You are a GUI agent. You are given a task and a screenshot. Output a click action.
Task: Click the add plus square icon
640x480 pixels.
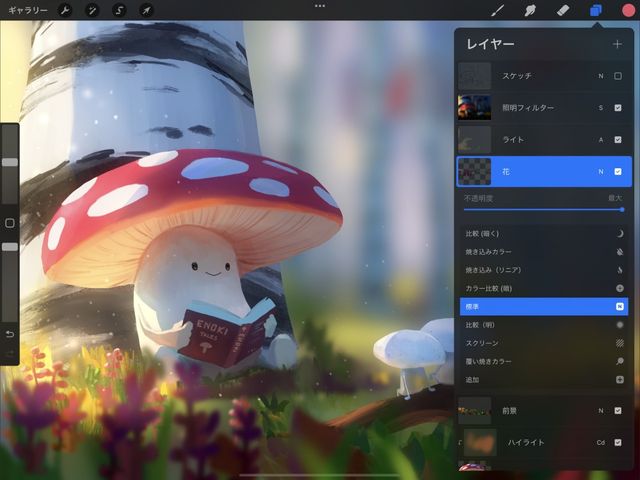(x=620, y=380)
